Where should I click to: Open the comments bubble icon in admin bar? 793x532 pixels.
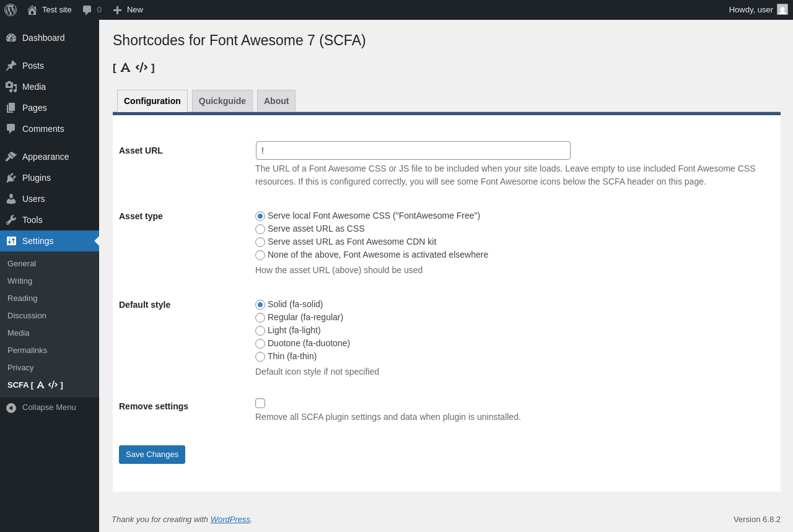tap(87, 10)
